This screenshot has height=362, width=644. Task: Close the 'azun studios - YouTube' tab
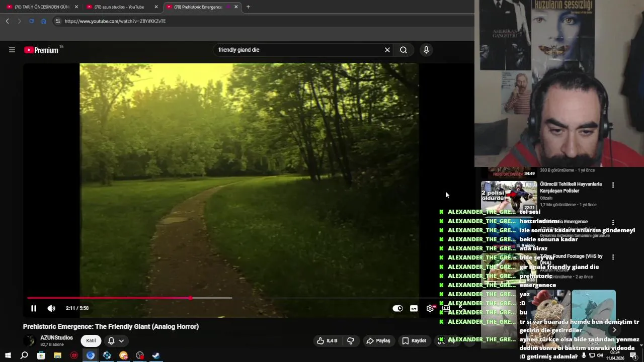[x=156, y=7]
